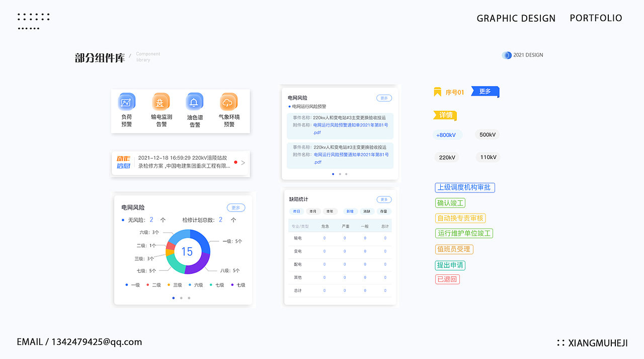Click the 输电 row in 缺陷统计 table
Screen dimensions: 644x359
coord(340,238)
